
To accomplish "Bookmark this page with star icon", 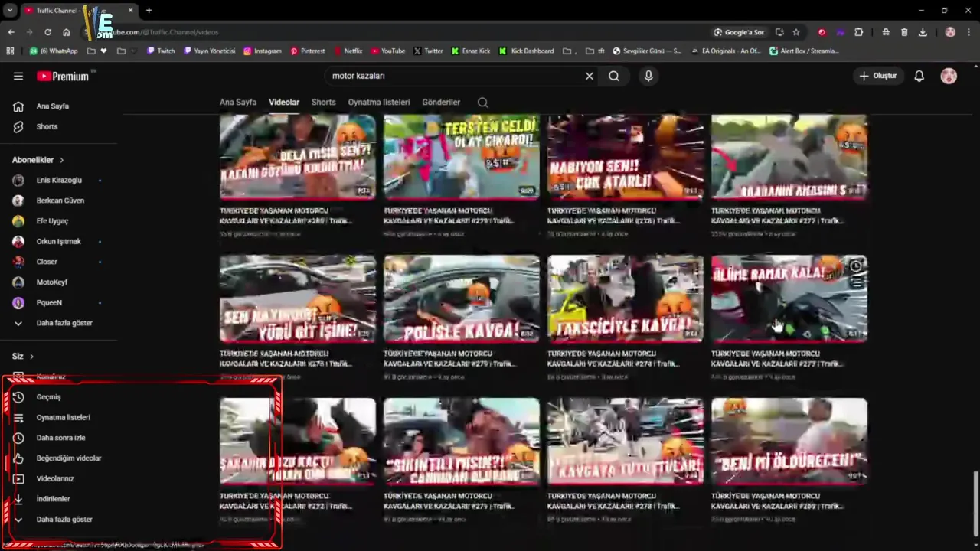I will coord(796,32).
